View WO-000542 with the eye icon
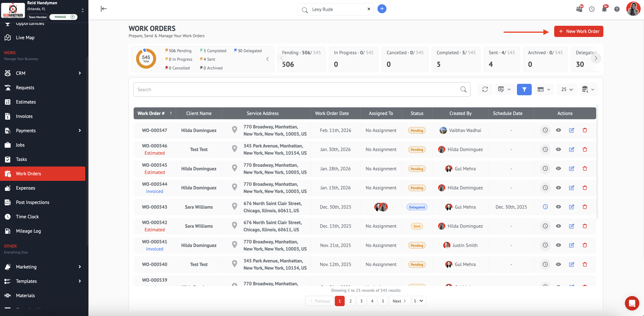The image size is (644, 316). tap(558, 226)
